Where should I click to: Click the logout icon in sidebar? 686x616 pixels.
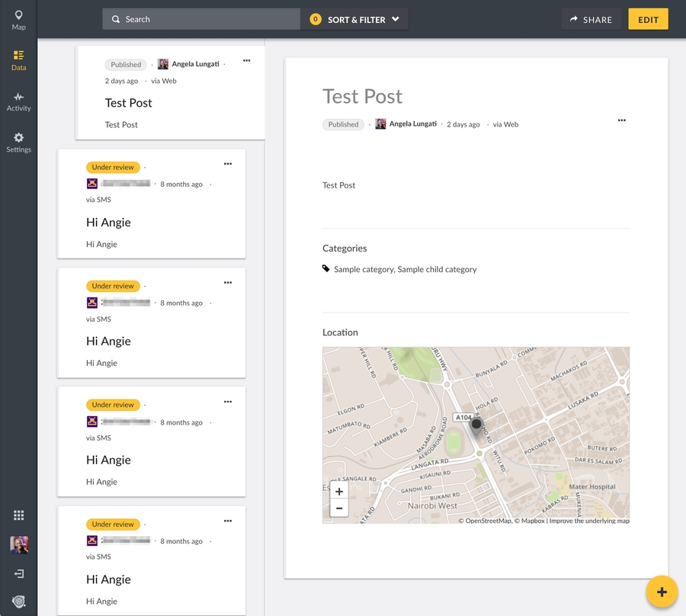(x=18, y=573)
